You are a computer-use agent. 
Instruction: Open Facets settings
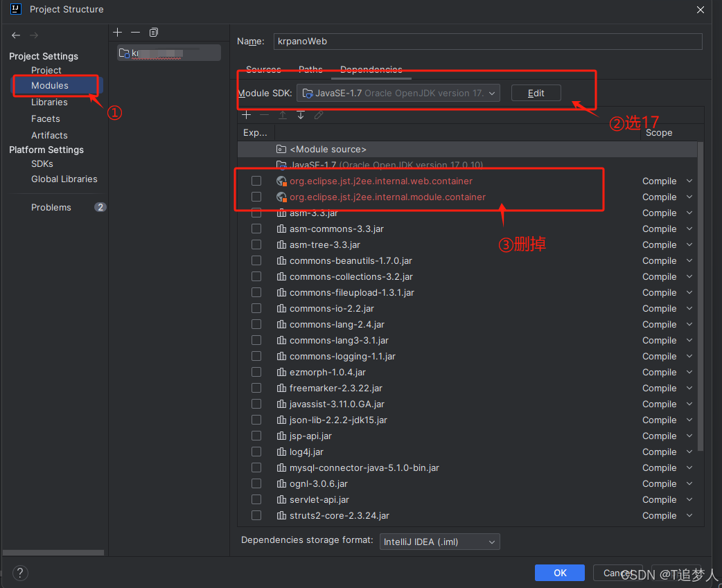click(46, 118)
